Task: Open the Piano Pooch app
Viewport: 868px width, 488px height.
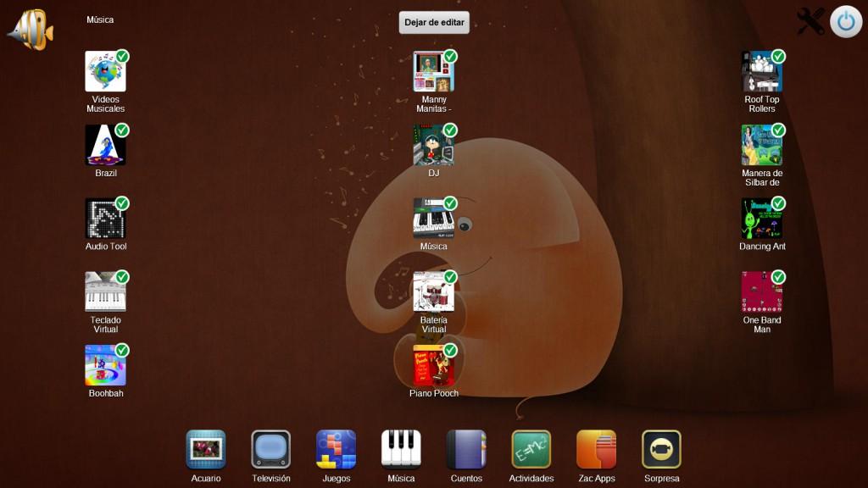Action: pyautogui.click(x=433, y=365)
